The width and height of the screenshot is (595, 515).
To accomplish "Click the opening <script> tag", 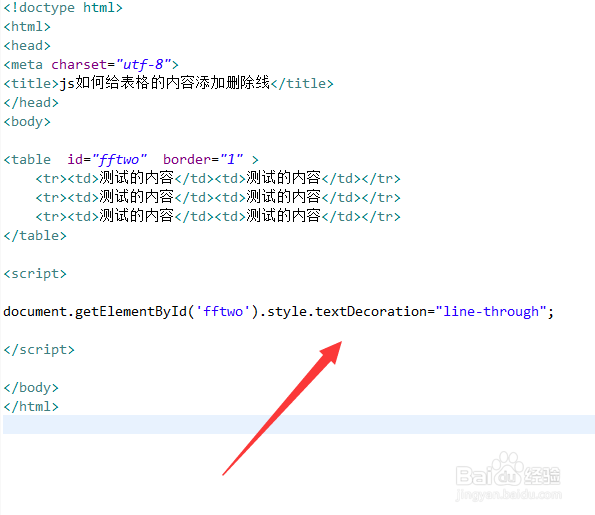I will pyautogui.click(x=35, y=274).
